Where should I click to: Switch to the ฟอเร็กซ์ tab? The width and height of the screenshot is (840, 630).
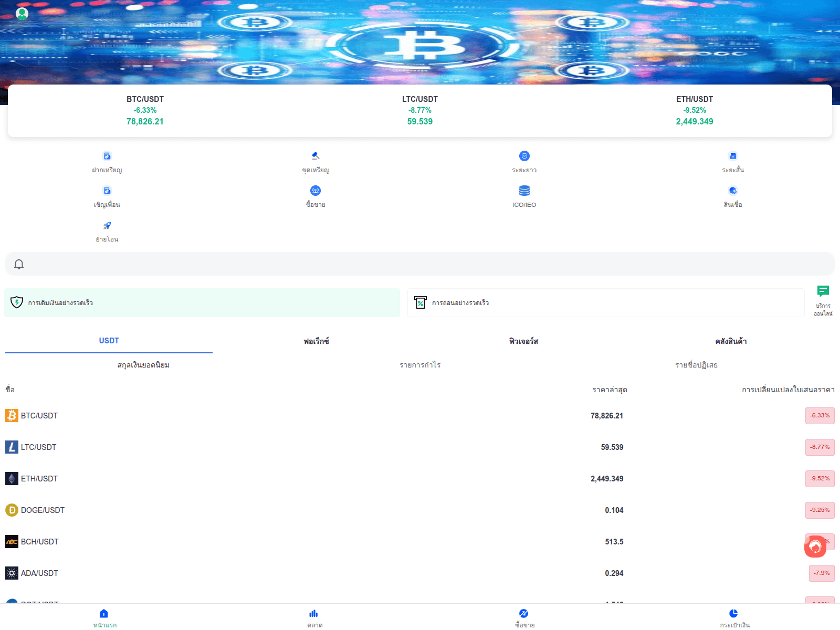316,341
